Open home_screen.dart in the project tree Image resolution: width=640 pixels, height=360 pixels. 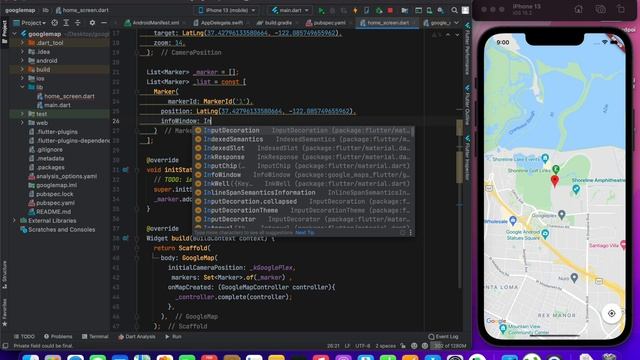click(69, 96)
